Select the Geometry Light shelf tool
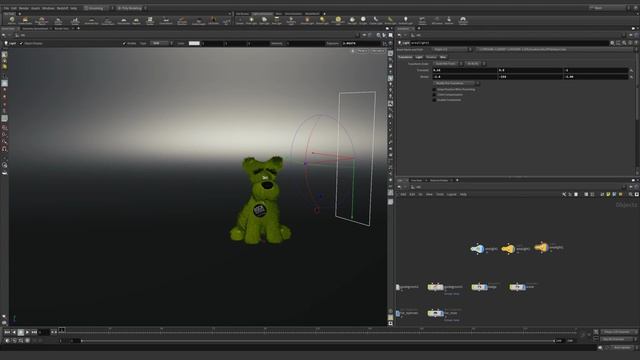The height and width of the screenshot is (360, 640). pos(291,21)
